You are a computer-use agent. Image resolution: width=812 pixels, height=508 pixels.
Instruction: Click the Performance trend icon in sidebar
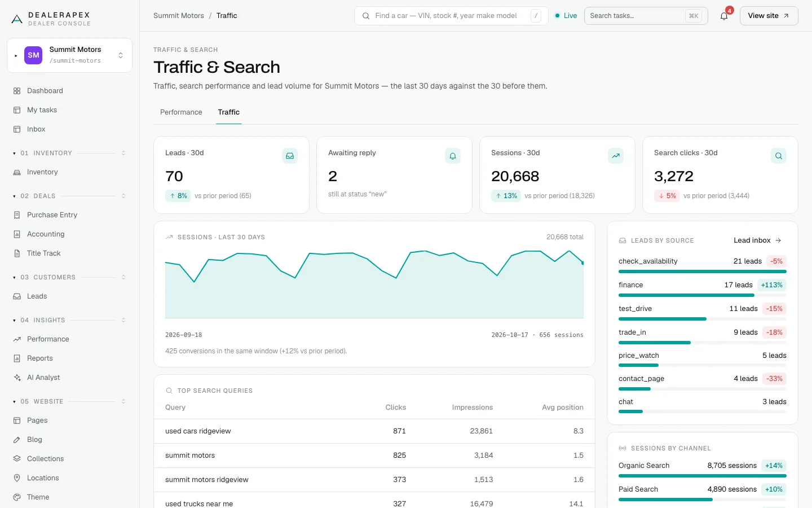(17, 339)
